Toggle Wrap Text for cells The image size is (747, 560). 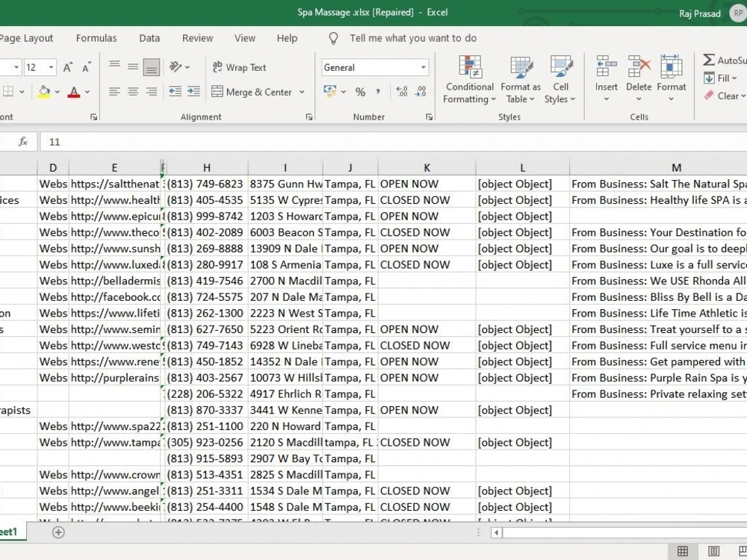click(239, 67)
